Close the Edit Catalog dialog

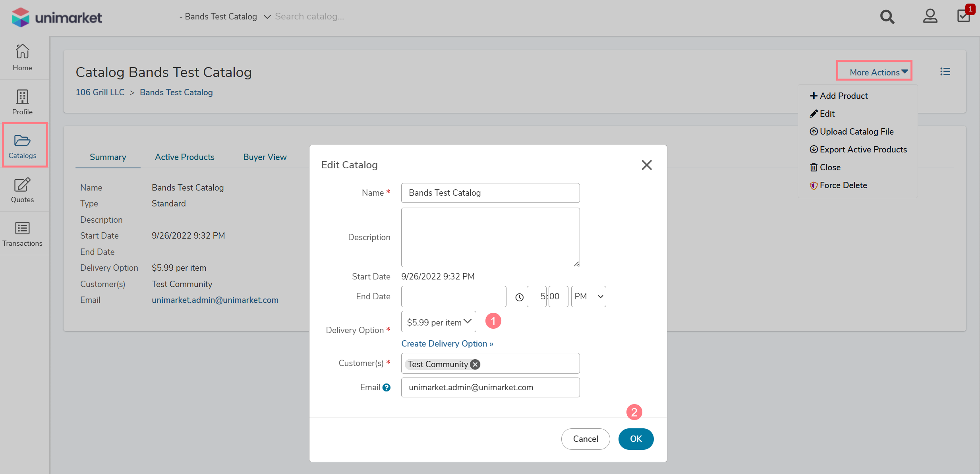tap(646, 165)
